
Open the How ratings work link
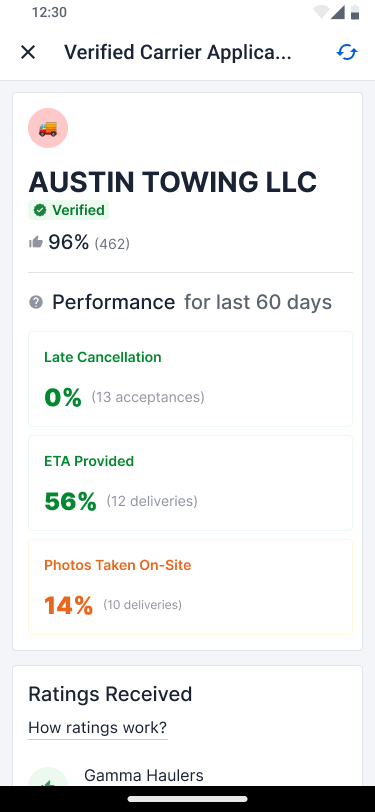coord(97,728)
